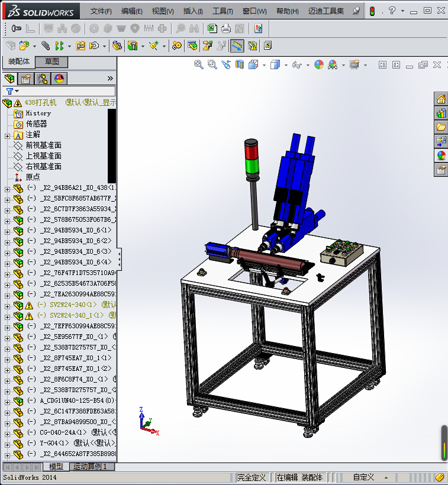Toggle the pushpin in the menu bar
Screen dimensions: 448x485
click(x=356, y=11)
